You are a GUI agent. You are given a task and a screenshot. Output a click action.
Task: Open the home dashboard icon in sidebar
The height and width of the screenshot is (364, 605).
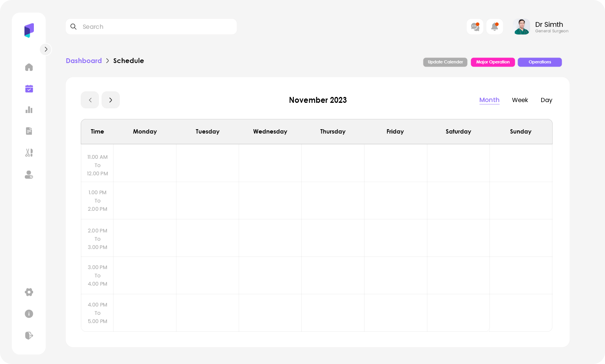[x=29, y=67]
